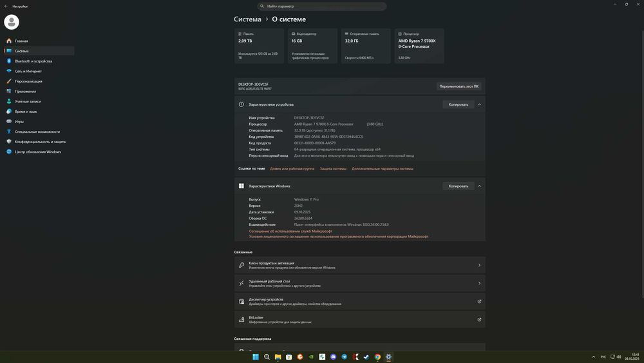The width and height of the screenshot is (644, 363).
Task: Open Windows Start menu on taskbar
Action: (256, 357)
